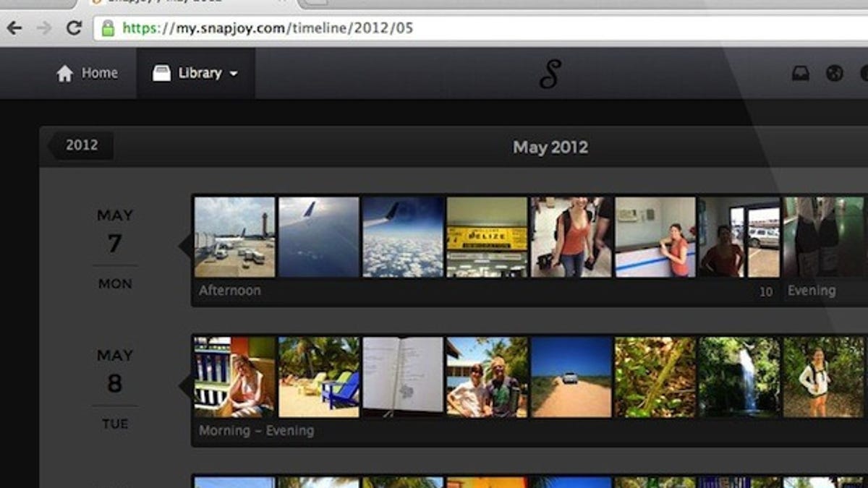Screen dimensions: 868x488
Task: Click the Afternoon label under May 7
Action: 229,291
